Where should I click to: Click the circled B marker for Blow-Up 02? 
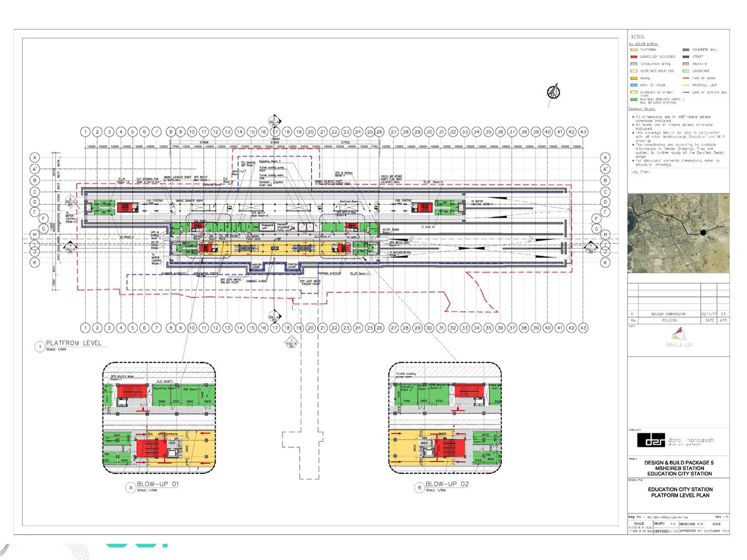[x=419, y=487]
